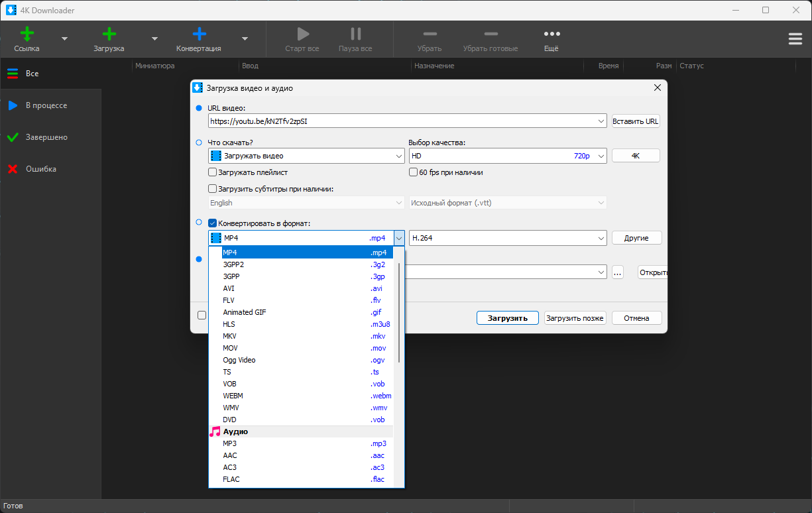
Task: Select MP3 audio format
Action: click(301, 443)
